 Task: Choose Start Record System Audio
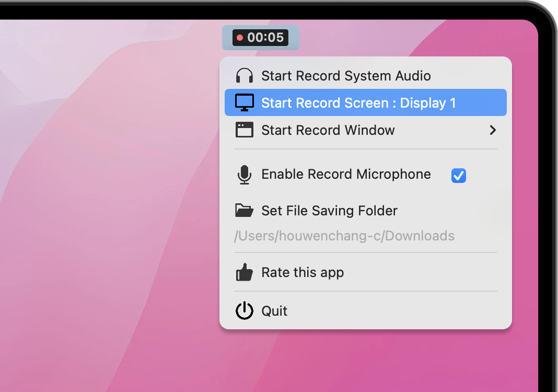(345, 75)
